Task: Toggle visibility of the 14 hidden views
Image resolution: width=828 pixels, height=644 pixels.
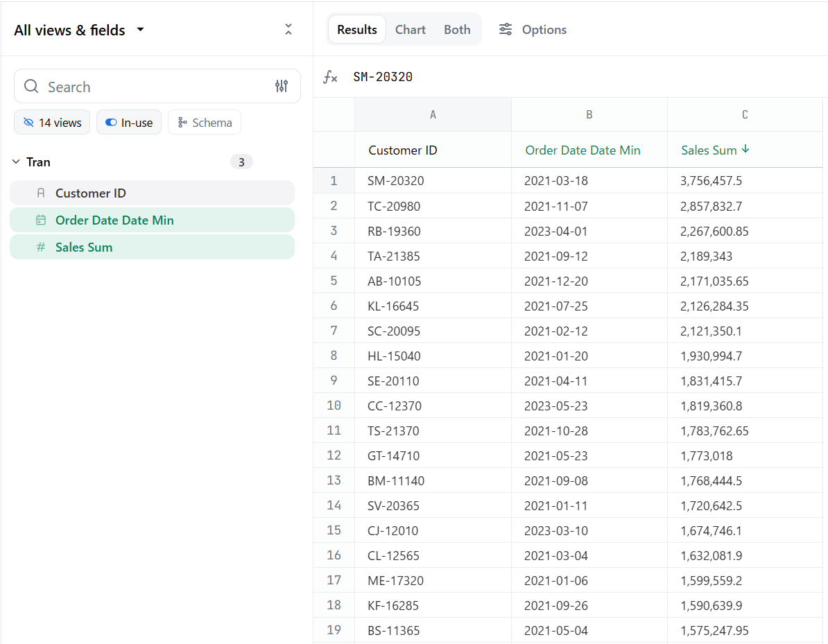Action: click(x=52, y=122)
